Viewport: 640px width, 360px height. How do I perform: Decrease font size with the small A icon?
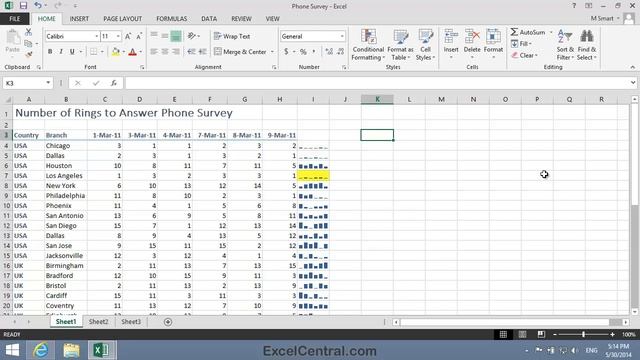[x=139, y=36]
